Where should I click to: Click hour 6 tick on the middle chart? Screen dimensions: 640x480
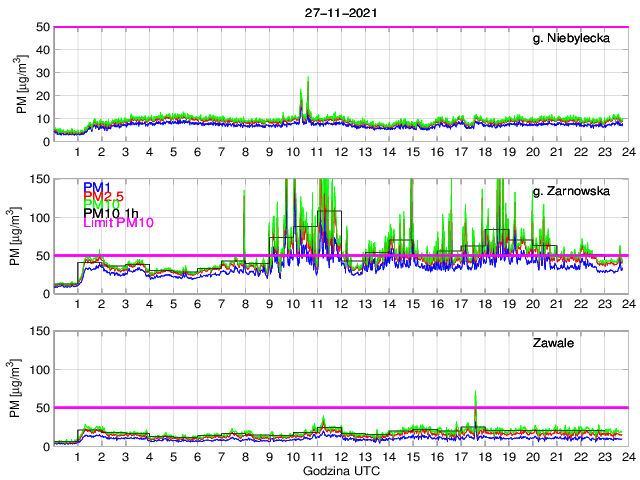pyautogui.click(x=197, y=303)
